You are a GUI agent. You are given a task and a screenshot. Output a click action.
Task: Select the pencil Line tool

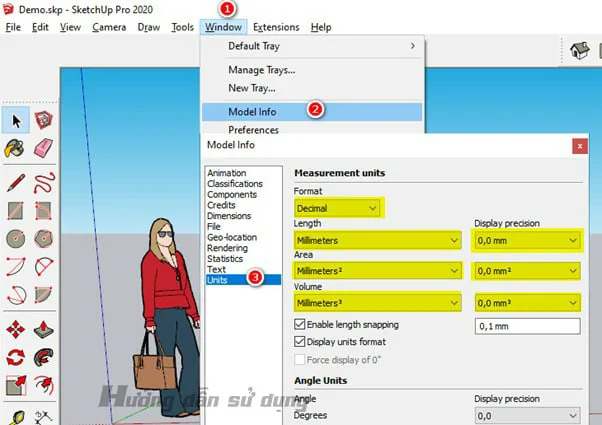(16, 183)
